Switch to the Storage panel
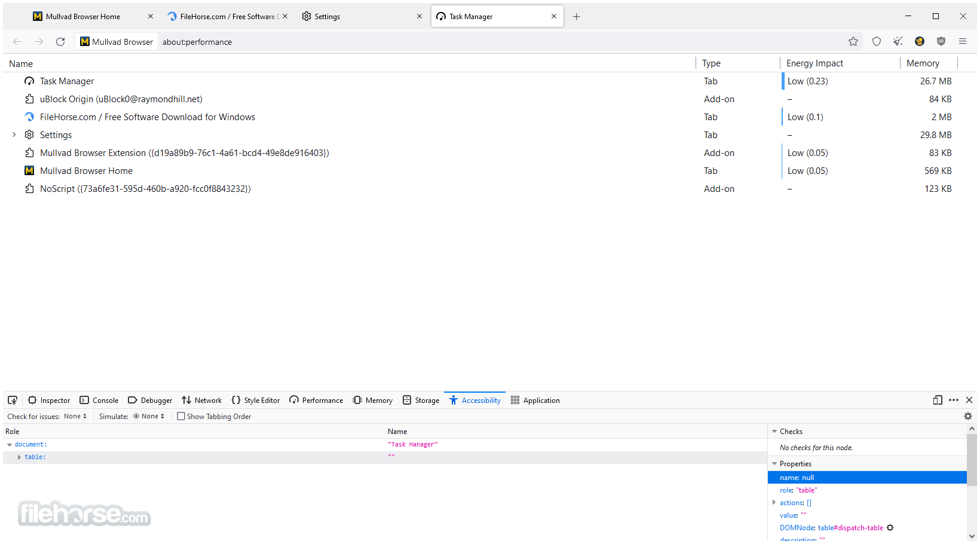980x544 pixels. (x=421, y=401)
